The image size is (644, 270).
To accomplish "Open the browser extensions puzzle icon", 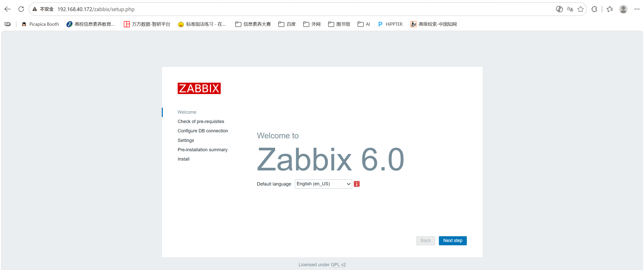I will click(594, 9).
